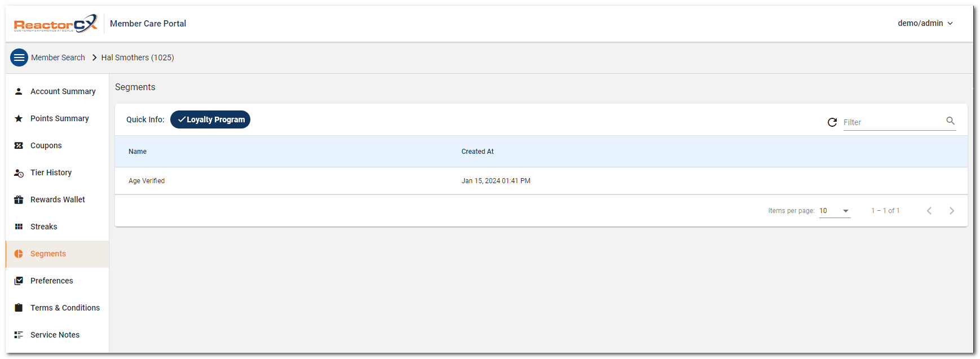Screen dimensions: 980x359
Task: Click the hamburger menu icon
Action: tap(19, 57)
